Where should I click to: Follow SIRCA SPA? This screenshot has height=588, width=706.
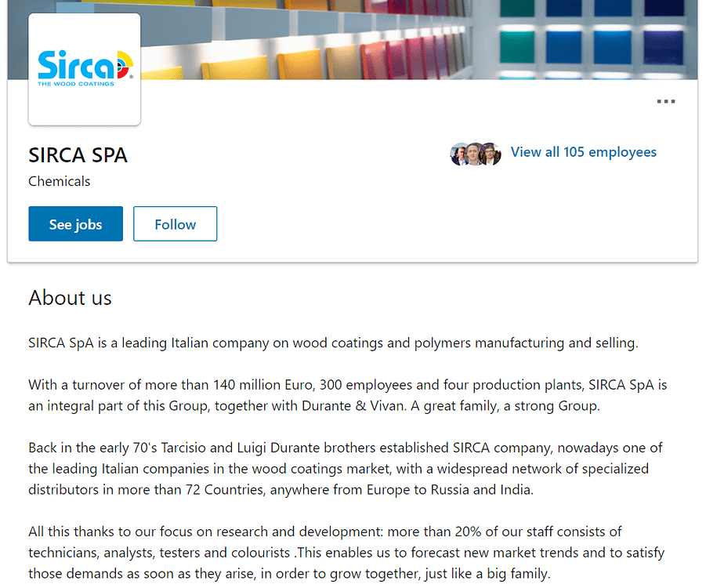175,223
